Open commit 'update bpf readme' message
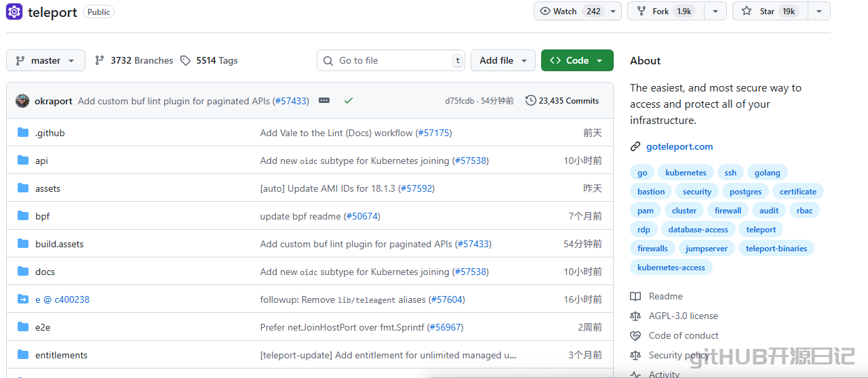Screen dimensions: 868x378 click(301, 216)
